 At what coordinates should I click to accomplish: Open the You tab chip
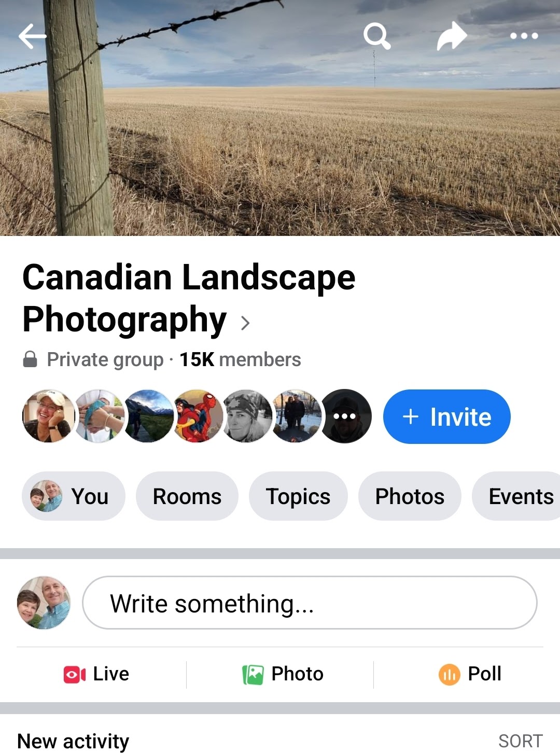pos(74,496)
